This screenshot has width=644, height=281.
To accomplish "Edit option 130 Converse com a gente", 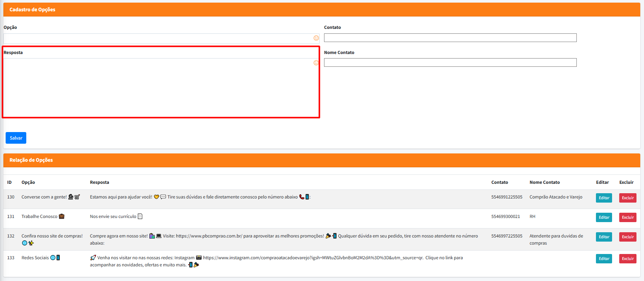I will (603, 198).
